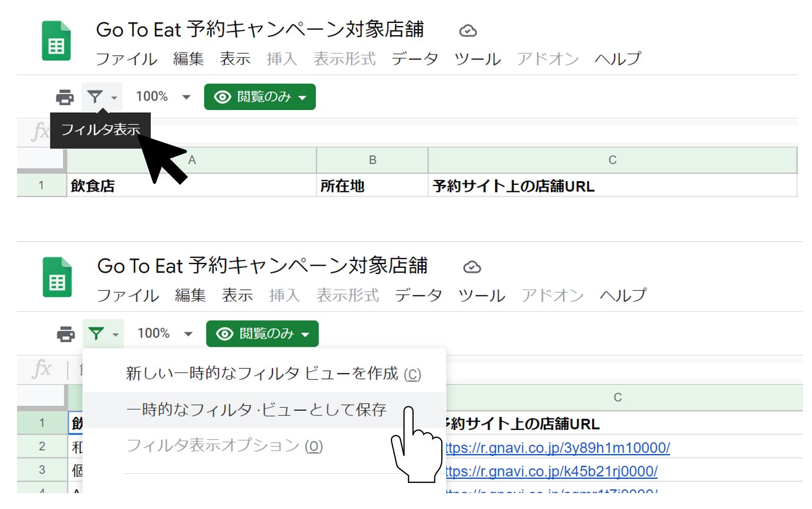Screen dimensions: 812x509
Task: Open the ヘルプ menu in top screenshot
Action: [618, 58]
